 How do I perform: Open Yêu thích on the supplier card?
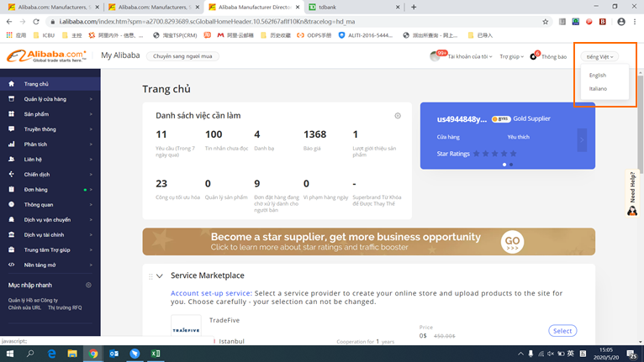pos(519,137)
